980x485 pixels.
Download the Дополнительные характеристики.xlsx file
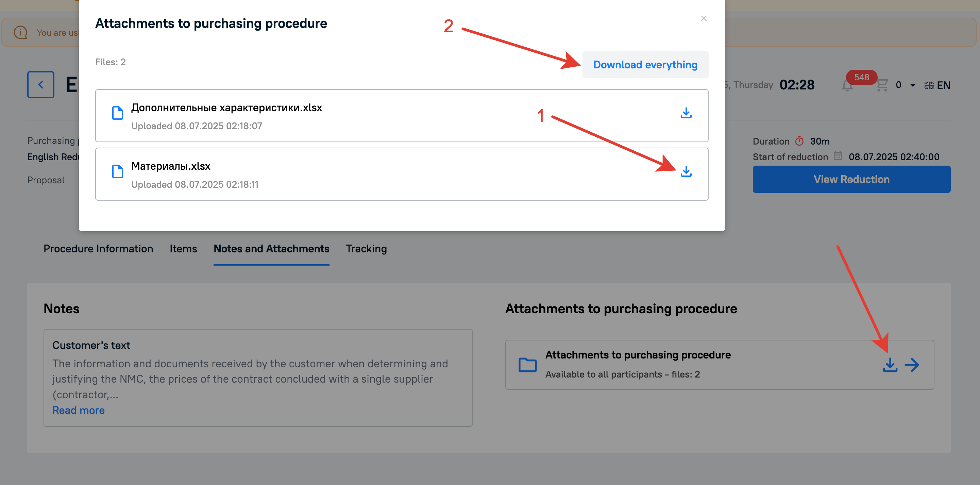[x=686, y=113]
